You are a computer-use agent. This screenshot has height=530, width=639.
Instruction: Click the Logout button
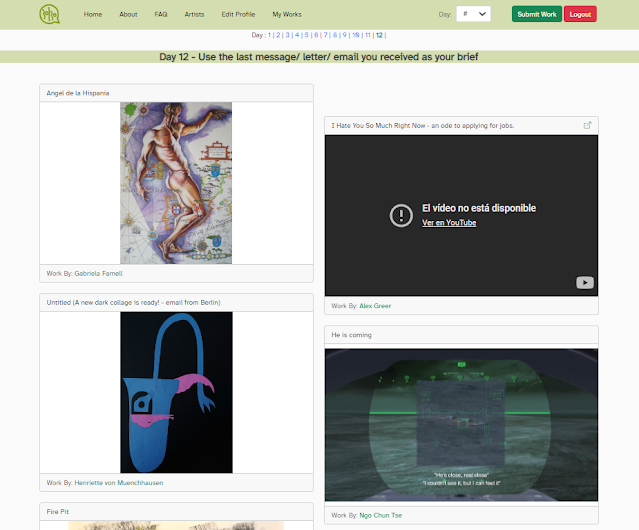pyautogui.click(x=580, y=14)
